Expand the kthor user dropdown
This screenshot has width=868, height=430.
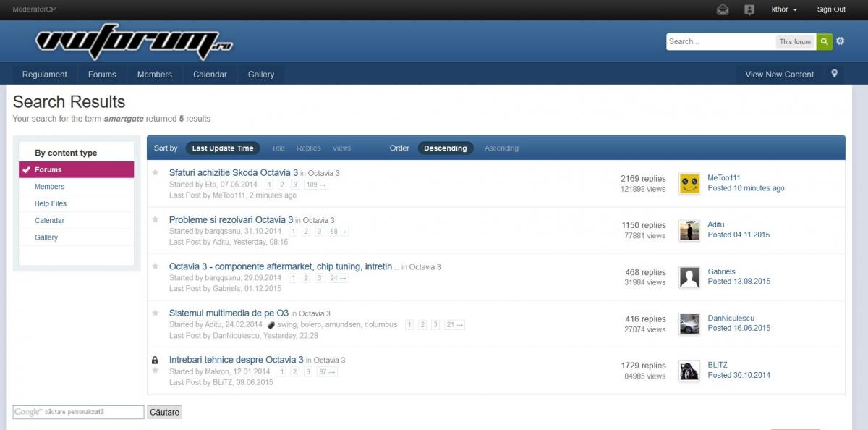[x=784, y=9]
